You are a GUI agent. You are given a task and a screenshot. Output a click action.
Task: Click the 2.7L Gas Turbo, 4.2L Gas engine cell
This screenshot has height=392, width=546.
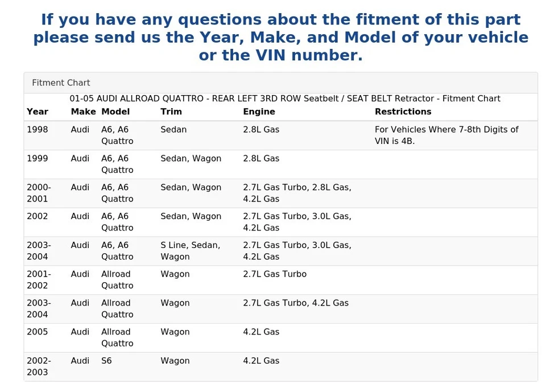point(296,303)
